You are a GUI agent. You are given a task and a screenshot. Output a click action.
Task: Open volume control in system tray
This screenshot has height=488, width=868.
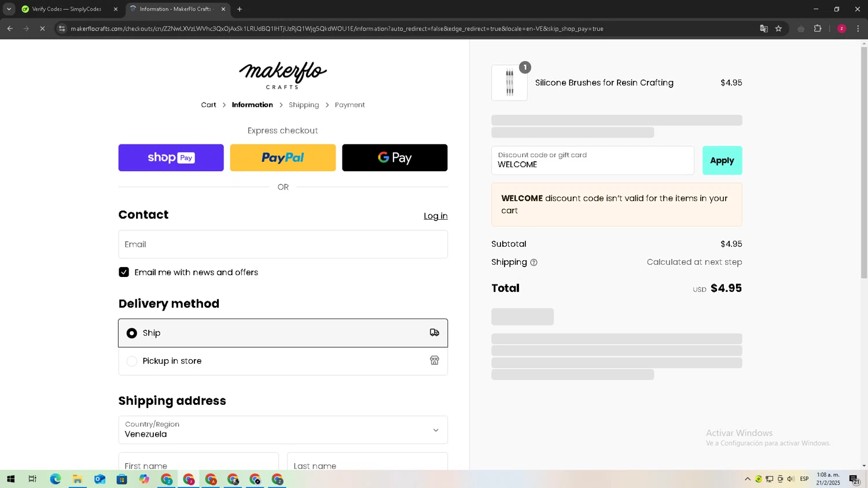click(x=790, y=479)
